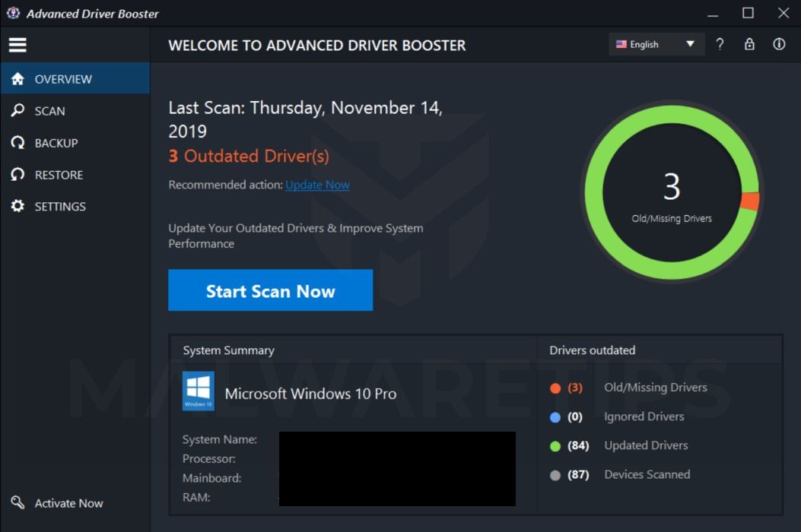Click the green Updated Drivers dot
The width and height of the screenshot is (801, 532).
tap(555, 446)
